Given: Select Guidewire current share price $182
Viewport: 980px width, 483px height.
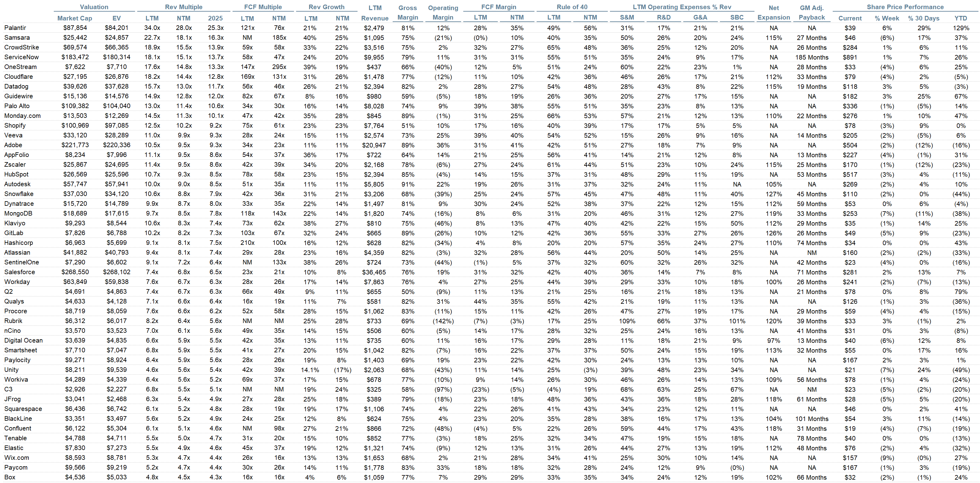Looking at the screenshot, I should (x=850, y=96).
